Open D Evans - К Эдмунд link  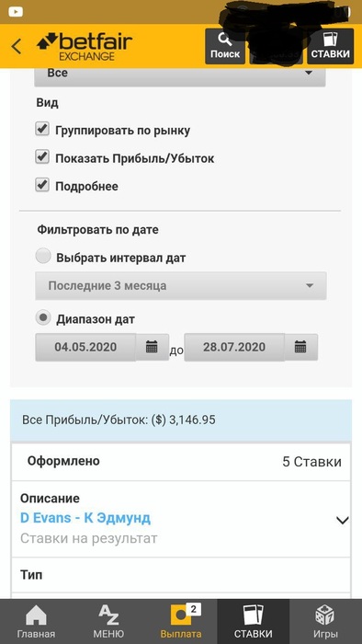click(85, 518)
